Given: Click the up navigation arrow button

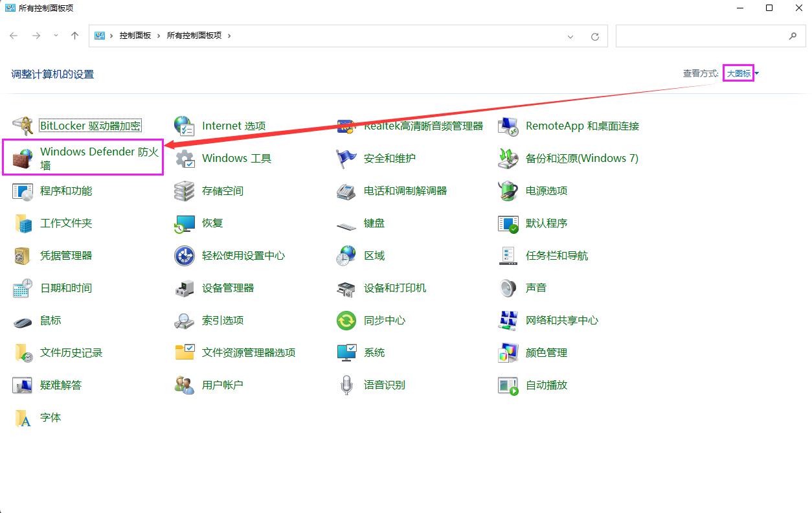Looking at the screenshot, I should pos(74,36).
